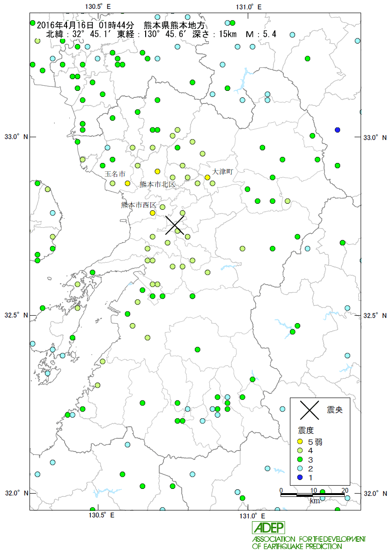The height and width of the screenshot is (554, 392).
Task: Click the 131.0° E label at top
Action: (249, 7)
